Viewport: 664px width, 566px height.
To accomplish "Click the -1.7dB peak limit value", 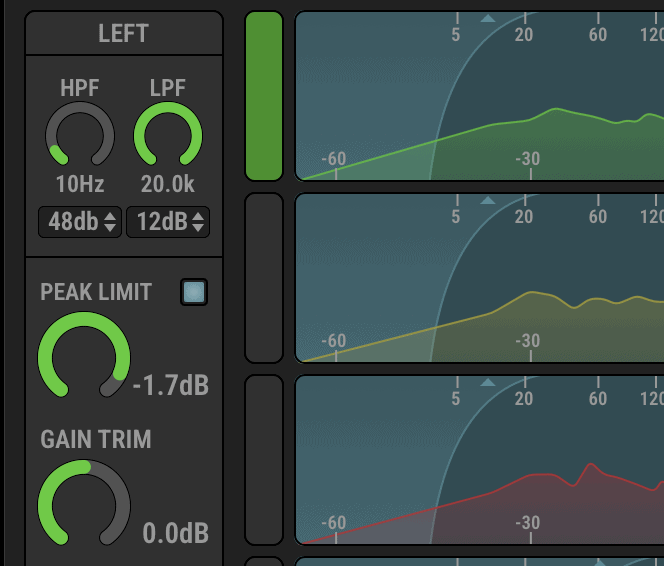I will point(171,385).
